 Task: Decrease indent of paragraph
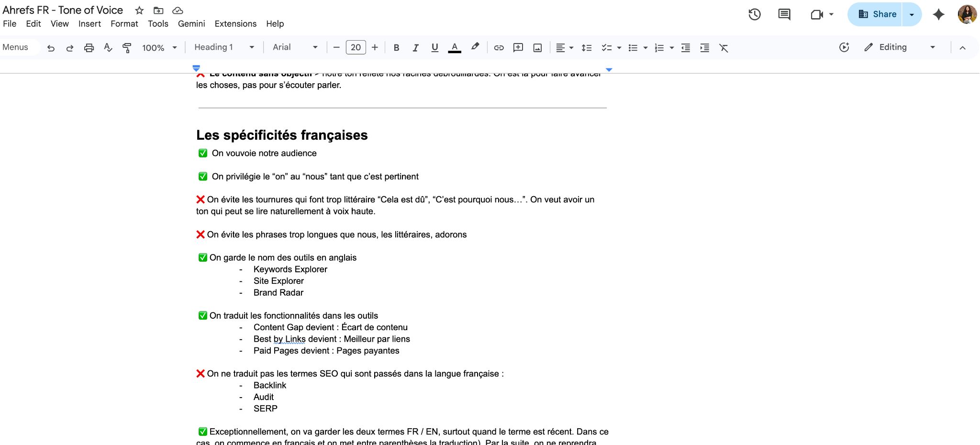[x=685, y=48]
